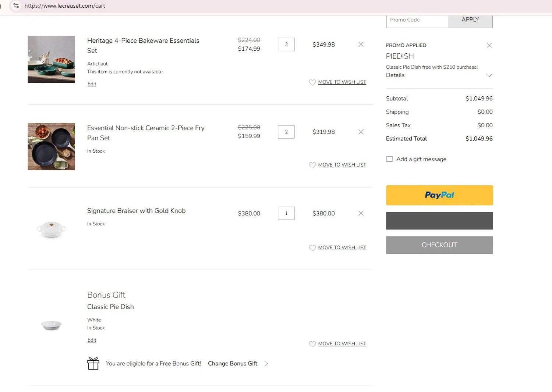The image size is (552, 392).
Task: Pay with PayPal button
Action: click(439, 195)
